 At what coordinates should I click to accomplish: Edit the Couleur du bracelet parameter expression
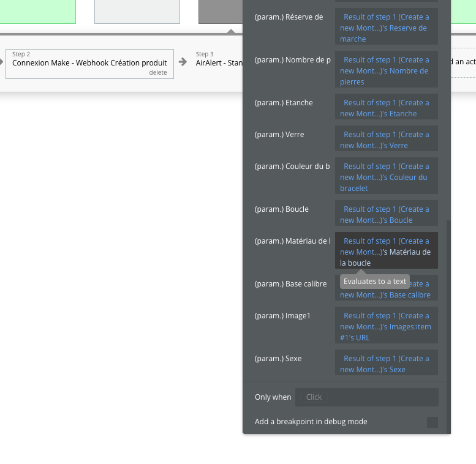(x=386, y=176)
